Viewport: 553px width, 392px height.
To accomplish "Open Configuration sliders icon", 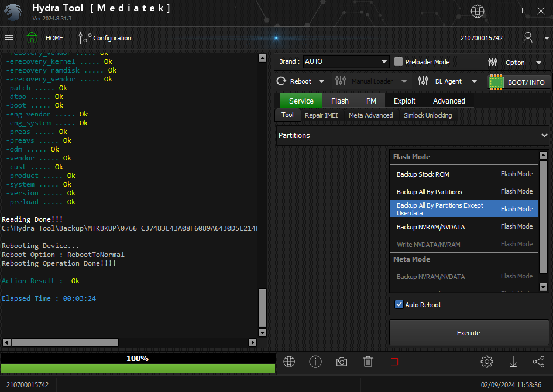I will coord(85,37).
